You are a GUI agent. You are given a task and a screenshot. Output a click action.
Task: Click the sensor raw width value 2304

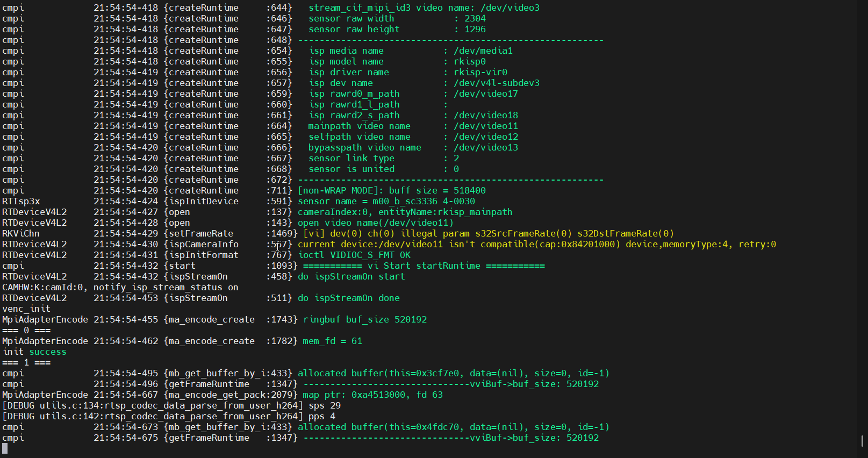[x=475, y=19]
